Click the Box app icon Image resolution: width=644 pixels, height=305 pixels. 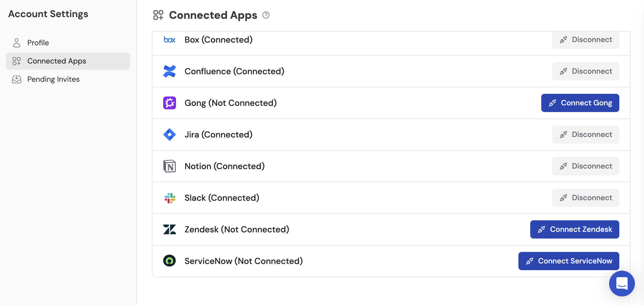169,40
